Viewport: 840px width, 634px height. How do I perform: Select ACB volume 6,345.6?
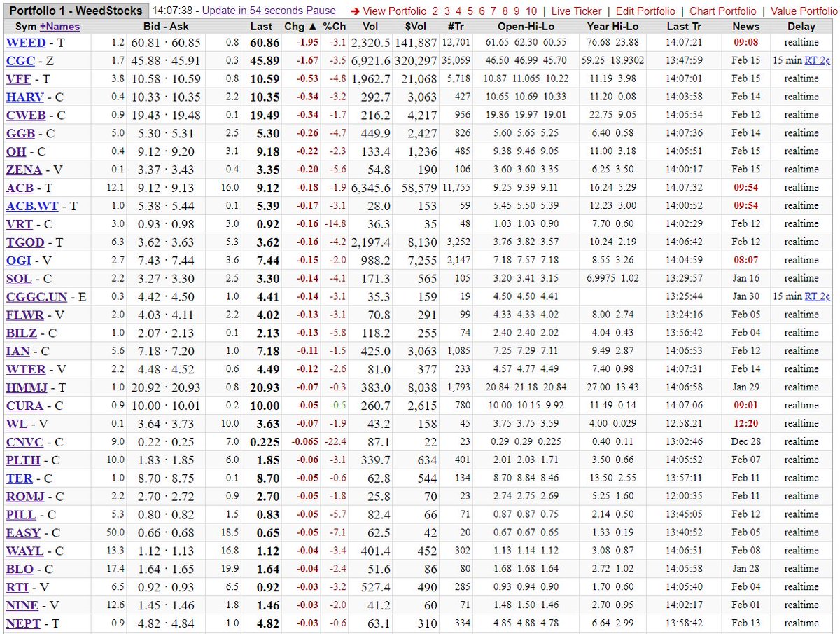(x=370, y=188)
